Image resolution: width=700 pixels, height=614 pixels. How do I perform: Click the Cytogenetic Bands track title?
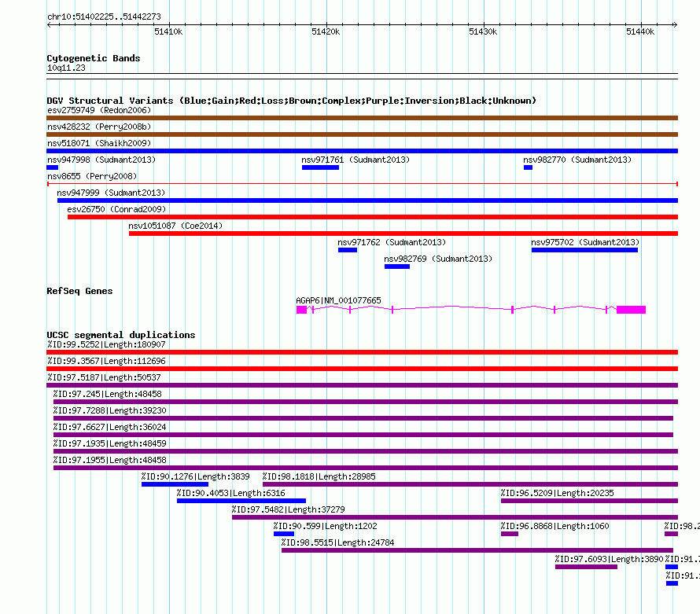[94, 58]
